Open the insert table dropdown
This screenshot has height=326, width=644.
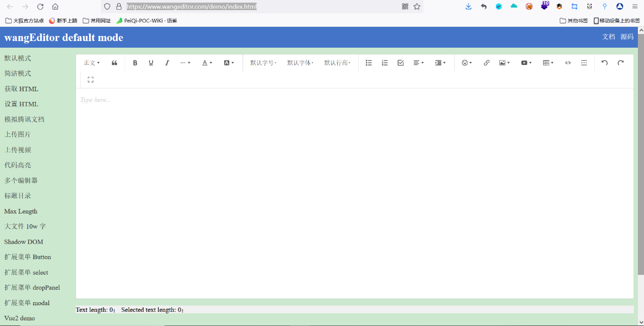[548, 63]
